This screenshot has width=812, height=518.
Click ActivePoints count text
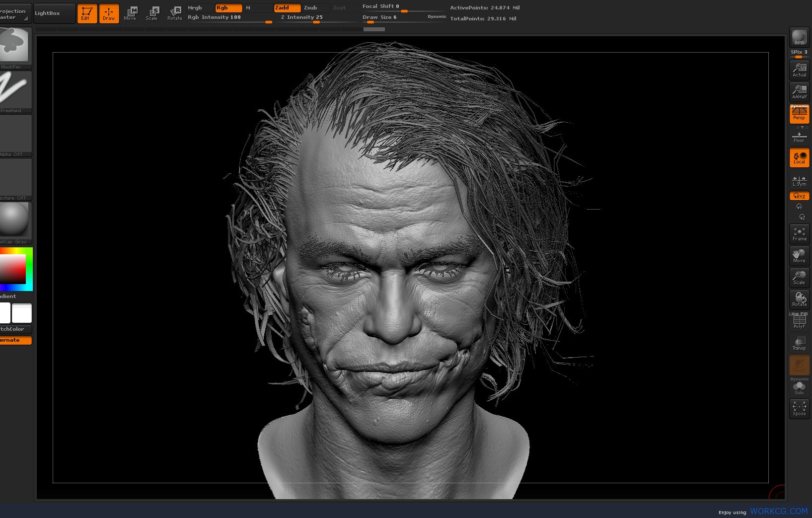[485, 8]
